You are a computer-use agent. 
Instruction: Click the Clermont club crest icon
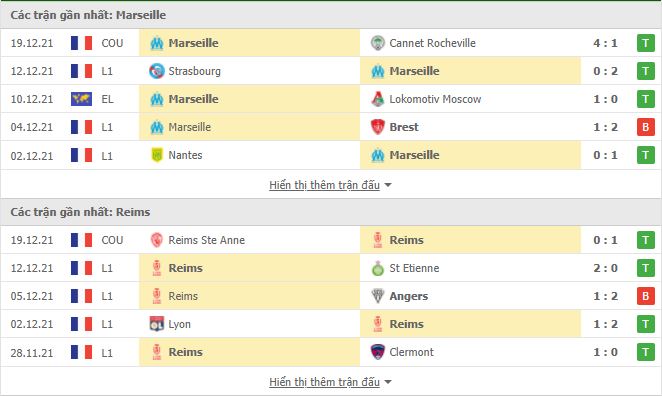377,352
